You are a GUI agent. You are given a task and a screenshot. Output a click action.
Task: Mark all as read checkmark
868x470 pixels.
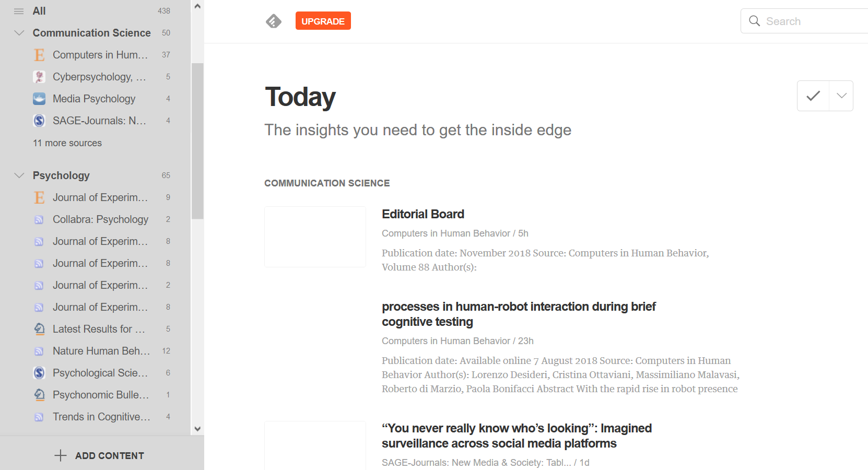(x=813, y=96)
